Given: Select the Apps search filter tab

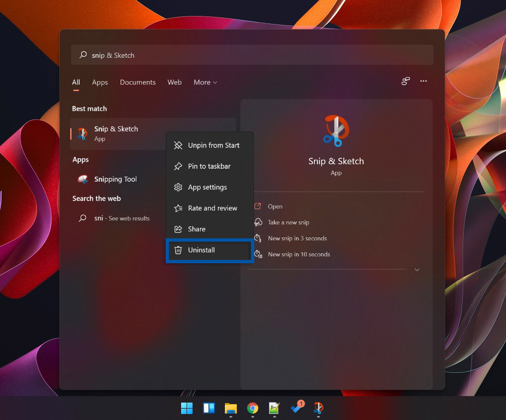Looking at the screenshot, I should pos(100,82).
